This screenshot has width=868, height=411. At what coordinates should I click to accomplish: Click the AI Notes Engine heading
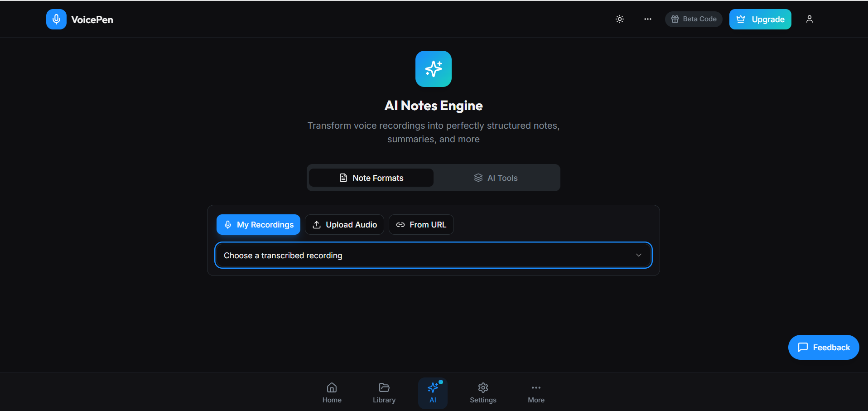point(434,106)
